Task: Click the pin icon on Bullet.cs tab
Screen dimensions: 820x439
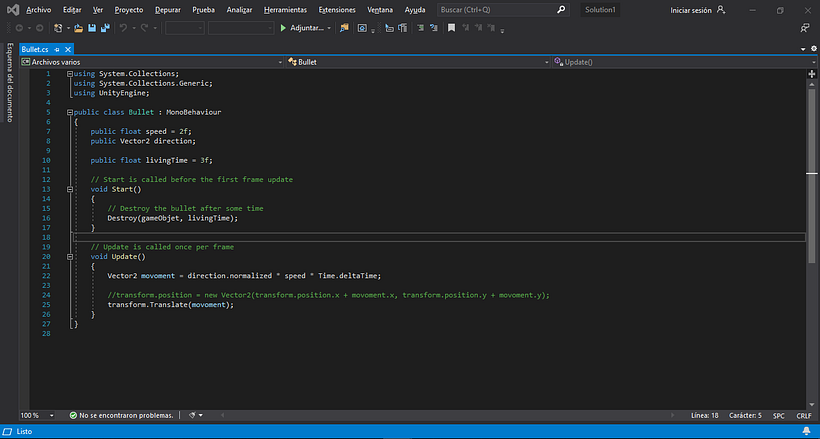Action: 57,49
